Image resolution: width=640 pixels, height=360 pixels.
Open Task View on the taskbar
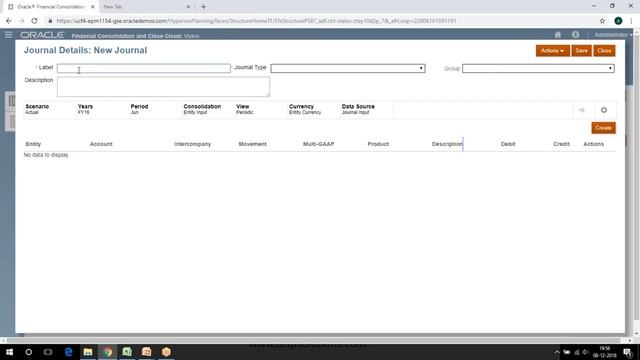click(x=48, y=352)
